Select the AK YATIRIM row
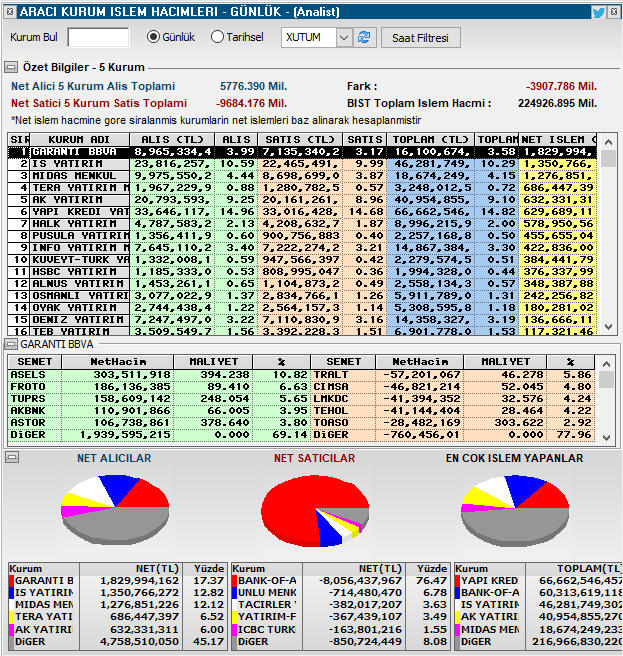This screenshot has width=623, height=656. tap(302, 200)
